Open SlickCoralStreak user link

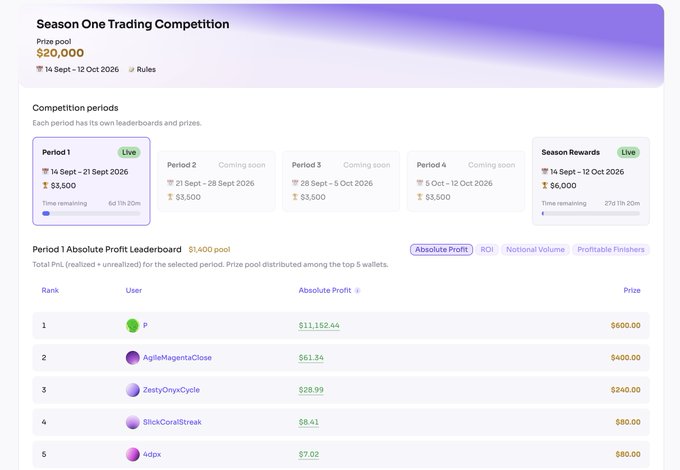click(172, 422)
